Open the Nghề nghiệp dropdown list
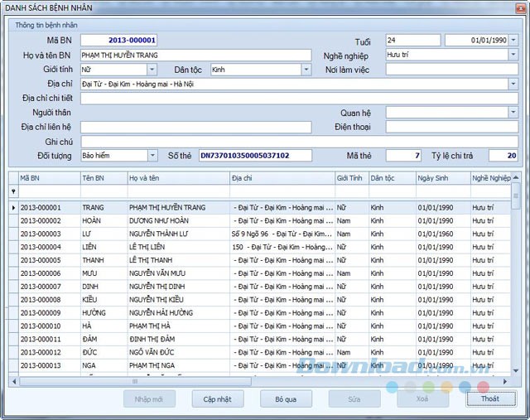530x420 pixels. [x=513, y=55]
